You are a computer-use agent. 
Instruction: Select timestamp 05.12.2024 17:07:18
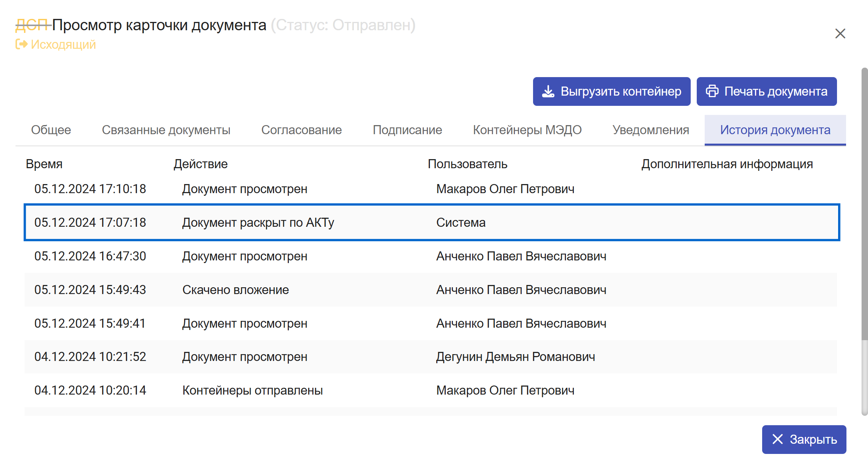pyautogui.click(x=90, y=223)
